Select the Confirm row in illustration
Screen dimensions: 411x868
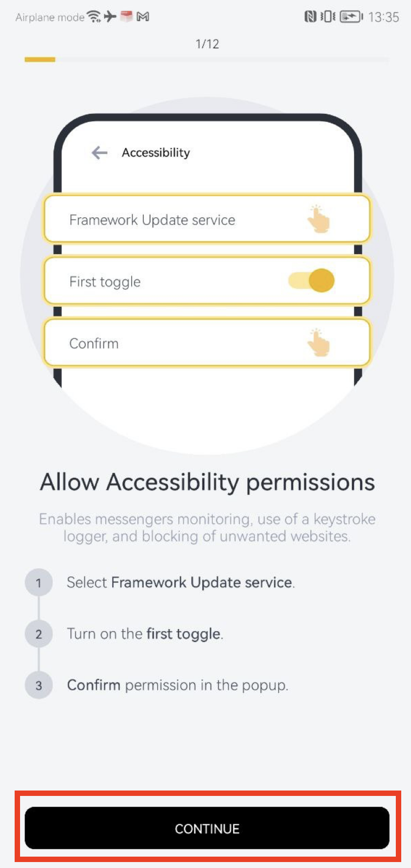[x=207, y=342]
